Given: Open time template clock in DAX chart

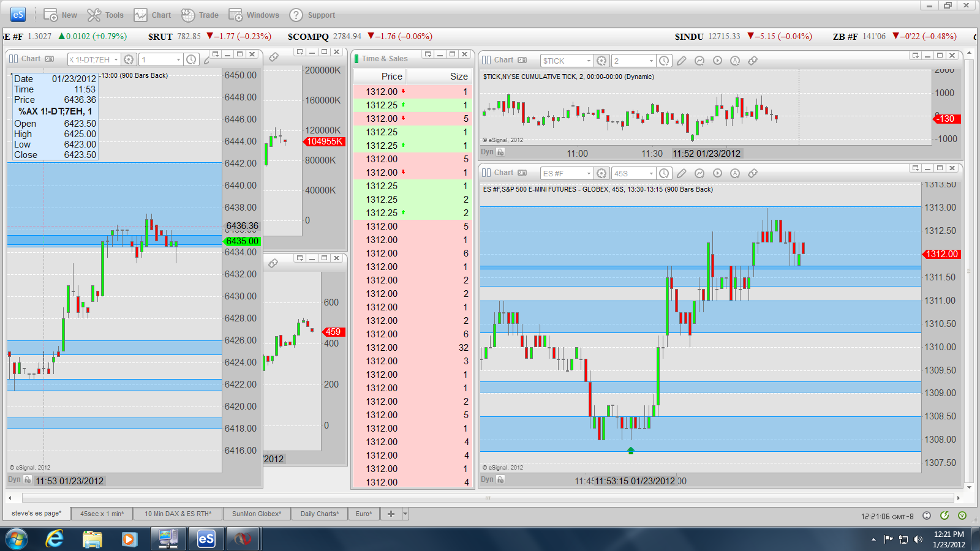Looking at the screenshot, I should pos(192,59).
